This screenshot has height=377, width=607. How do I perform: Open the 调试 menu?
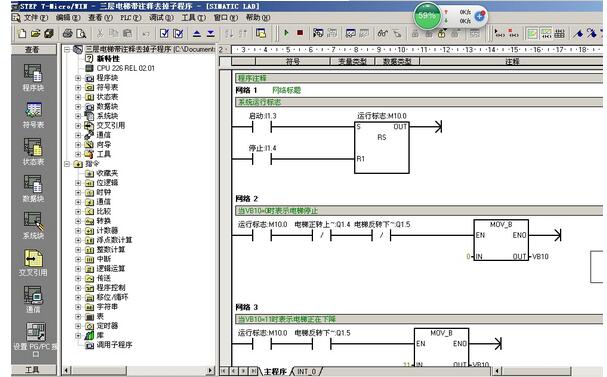161,17
